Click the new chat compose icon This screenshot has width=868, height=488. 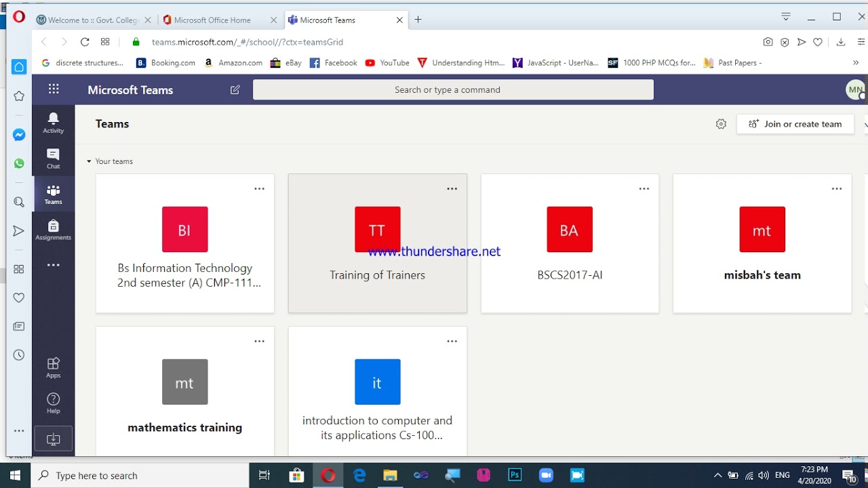coord(235,89)
